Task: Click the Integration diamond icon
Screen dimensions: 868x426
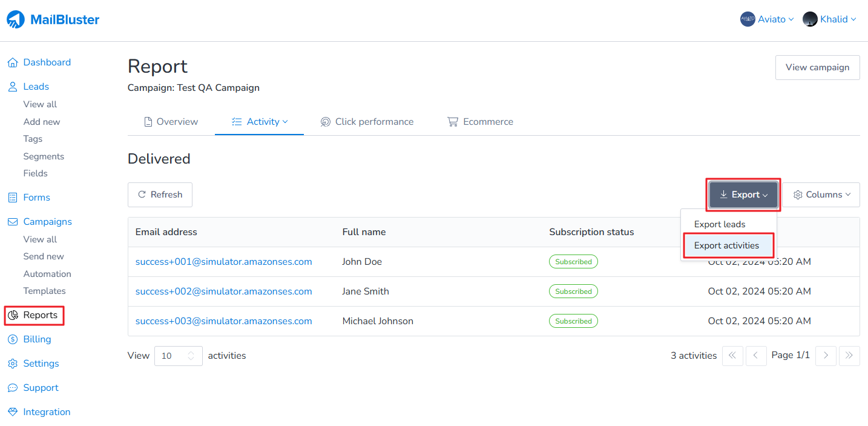Action: [12, 412]
